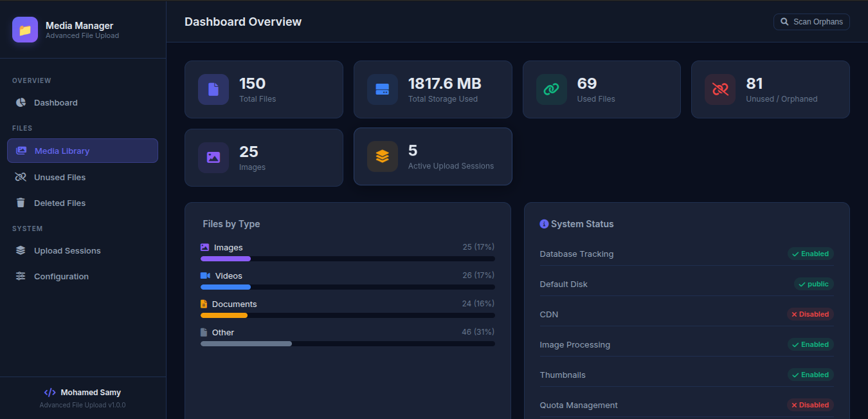Click the Image Processing label
Image resolution: width=868 pixels, height=419 pixels.
(575, 344)
